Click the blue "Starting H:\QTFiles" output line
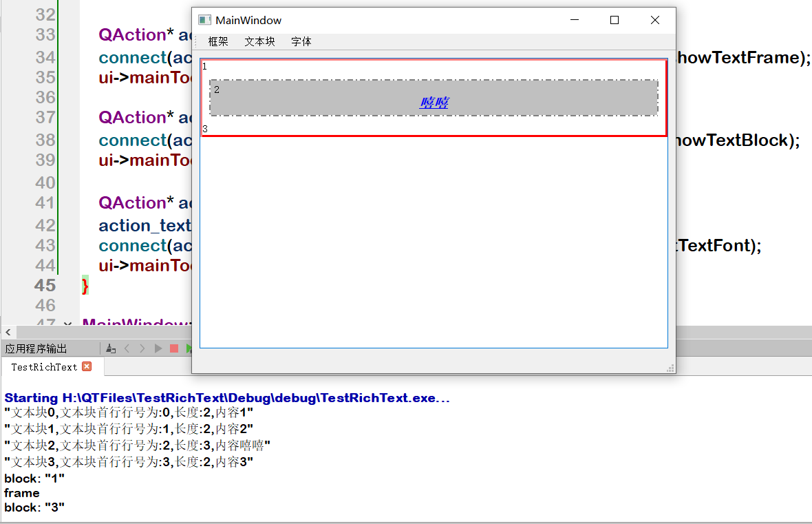812x524 pixels. [227, 398]
